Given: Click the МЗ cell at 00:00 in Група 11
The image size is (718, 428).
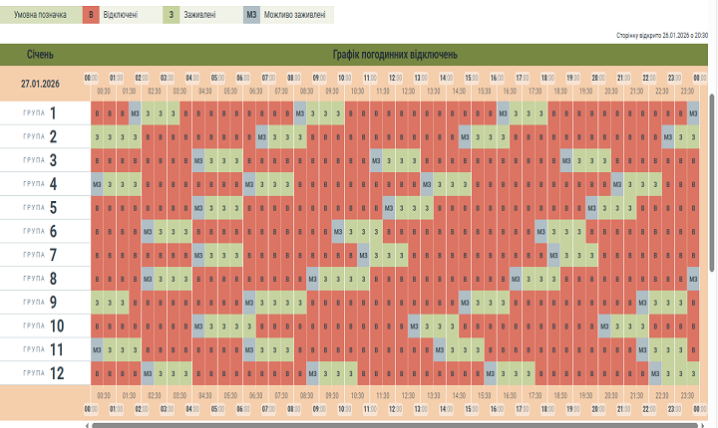Looking at the screenshot, I should point(97,349).
